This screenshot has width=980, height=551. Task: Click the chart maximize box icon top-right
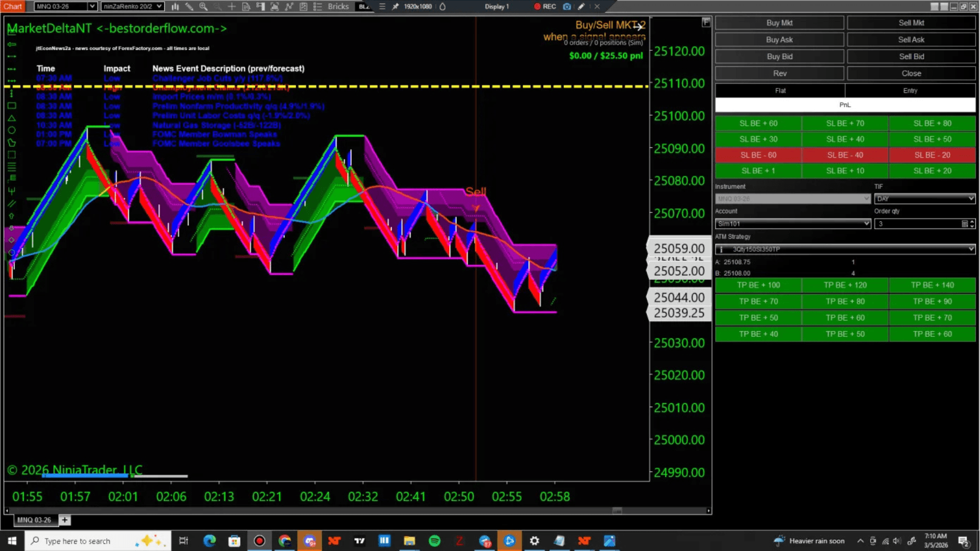point(706,22)
